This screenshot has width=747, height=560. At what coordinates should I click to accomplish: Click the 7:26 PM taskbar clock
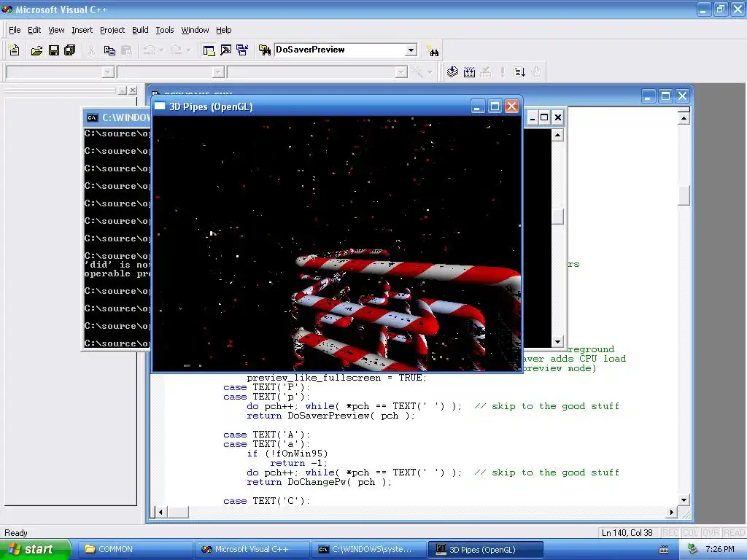coord(720,550)
